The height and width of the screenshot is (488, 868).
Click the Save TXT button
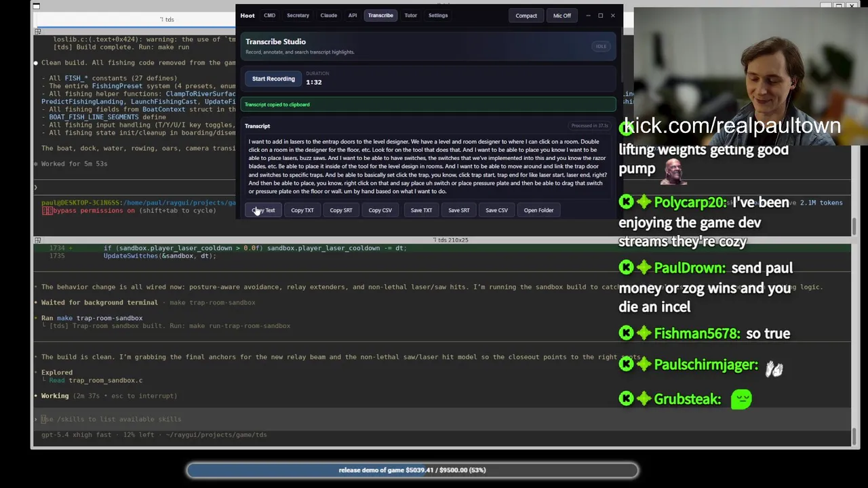point(421,210)
